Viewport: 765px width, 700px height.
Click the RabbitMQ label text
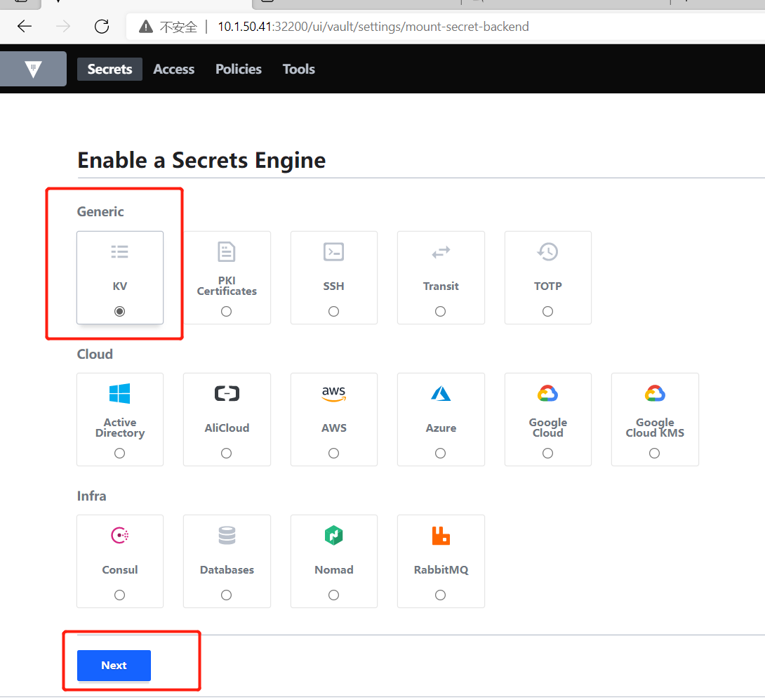pyautogui.click(x=441, y=569)
